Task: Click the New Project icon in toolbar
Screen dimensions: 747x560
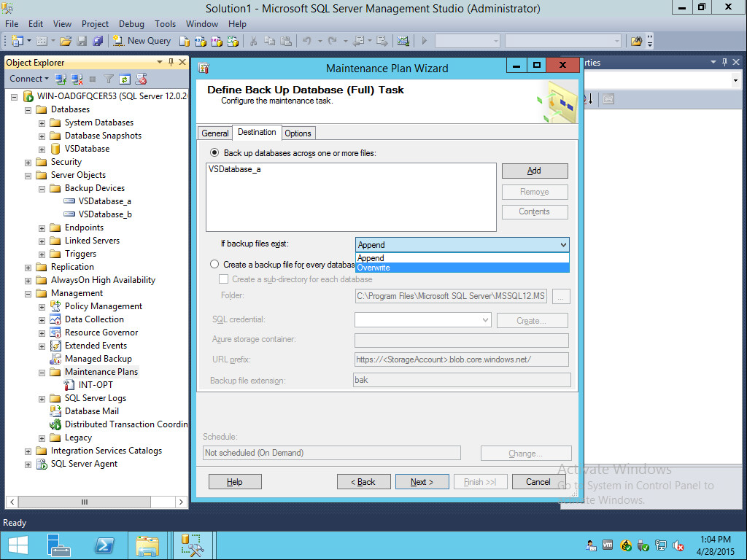Action: point(18,41)
